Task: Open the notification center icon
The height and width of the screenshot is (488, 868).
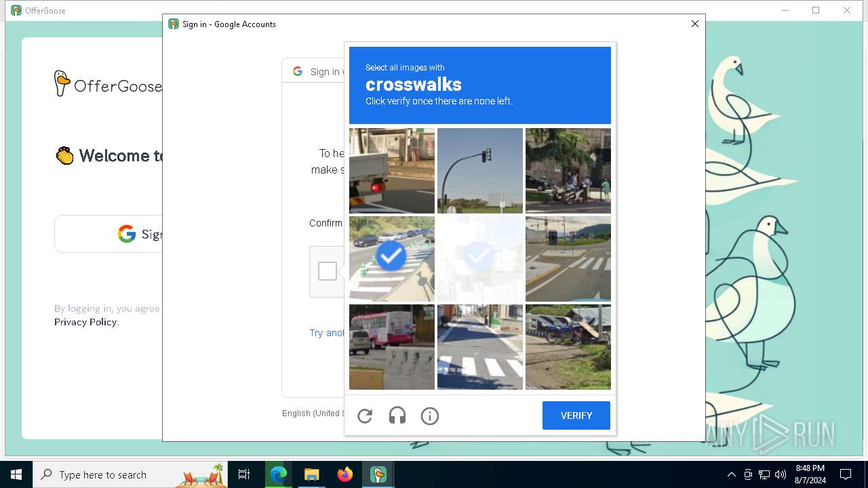Action: [x=846, y=474]
